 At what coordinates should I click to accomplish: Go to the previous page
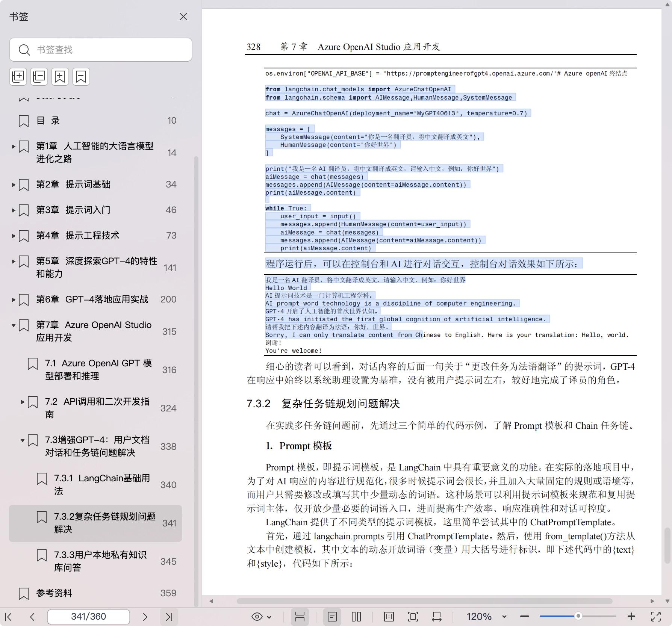click(x=32, y=617)
